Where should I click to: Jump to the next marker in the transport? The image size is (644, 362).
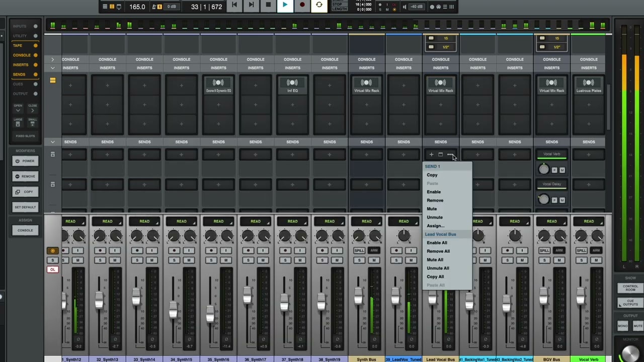[251, 6]
